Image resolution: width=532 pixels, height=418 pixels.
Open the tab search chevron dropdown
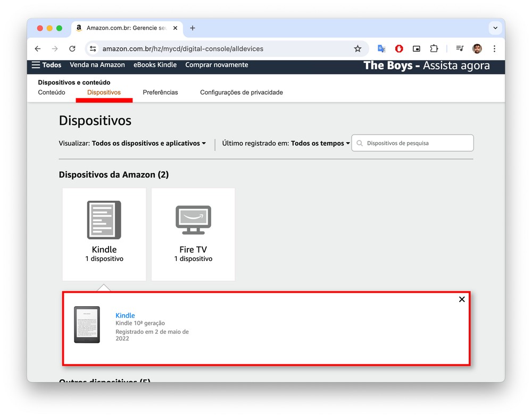coord(495,28)
